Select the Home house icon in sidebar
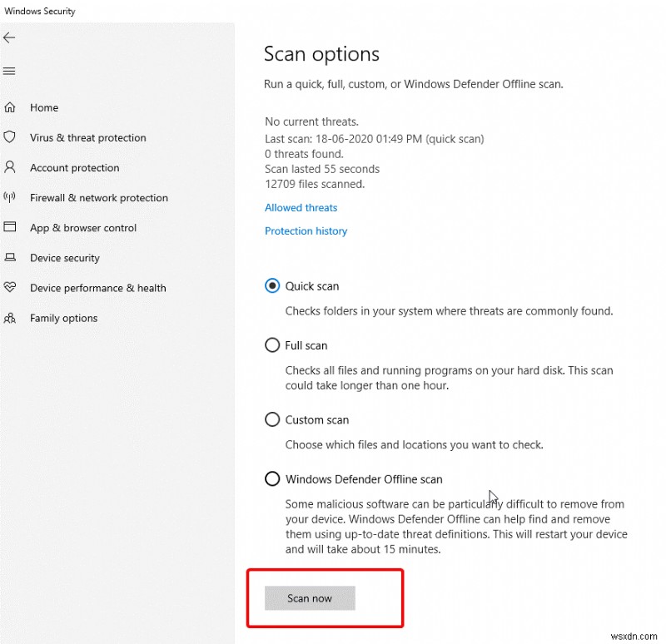 [x=12, y=107]
